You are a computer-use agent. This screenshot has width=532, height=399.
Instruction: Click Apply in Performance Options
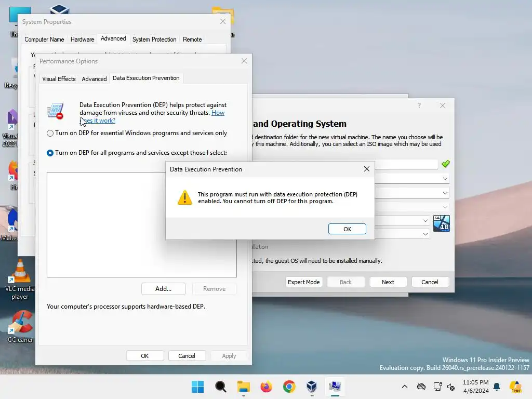229,356
